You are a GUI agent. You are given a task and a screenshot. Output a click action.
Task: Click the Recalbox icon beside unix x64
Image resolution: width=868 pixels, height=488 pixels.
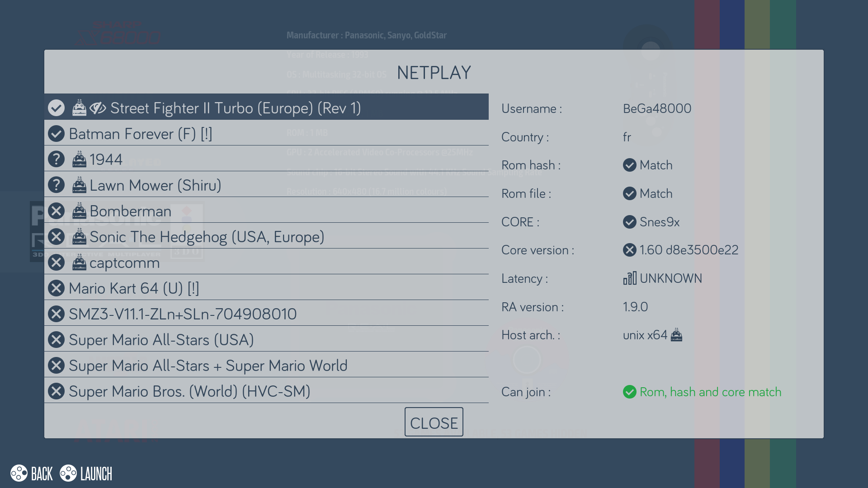[x=676, y=335]
